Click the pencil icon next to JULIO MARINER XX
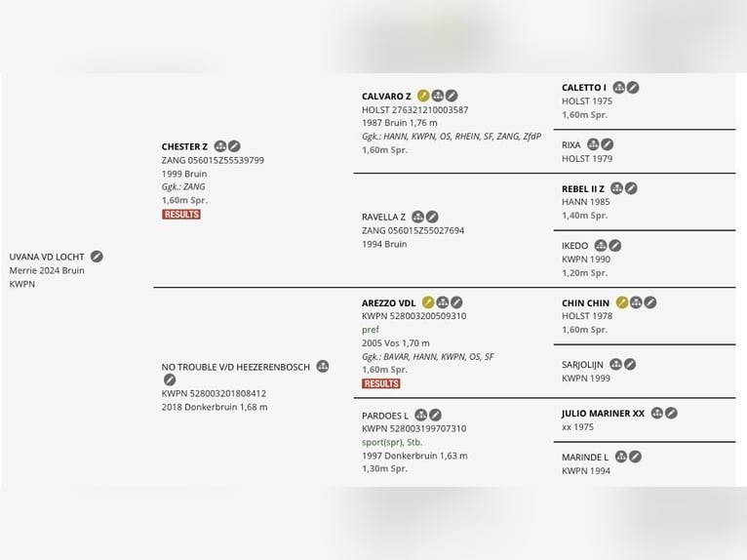Image resolution: width=747 pixels, height=560 pixels. pos(671,414)
